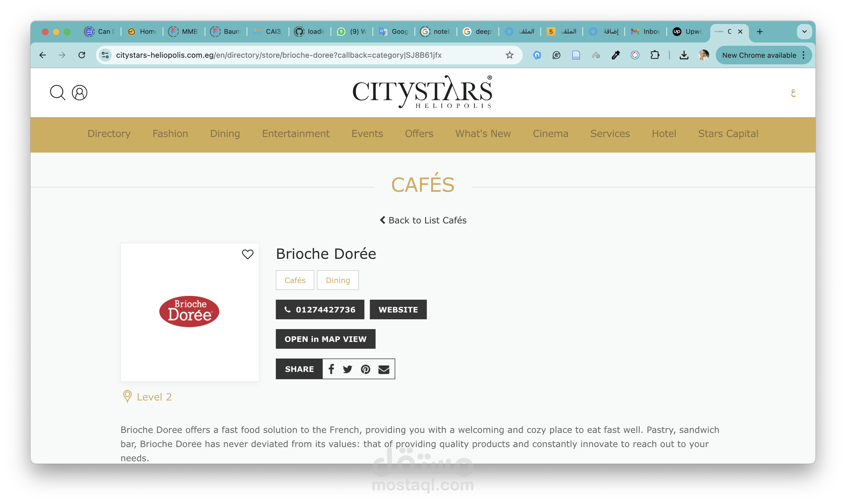The height and width of the screenshot is (504, 846).
Task: Click the eyedropper color picker extension
Action: (x=615, y=55)
